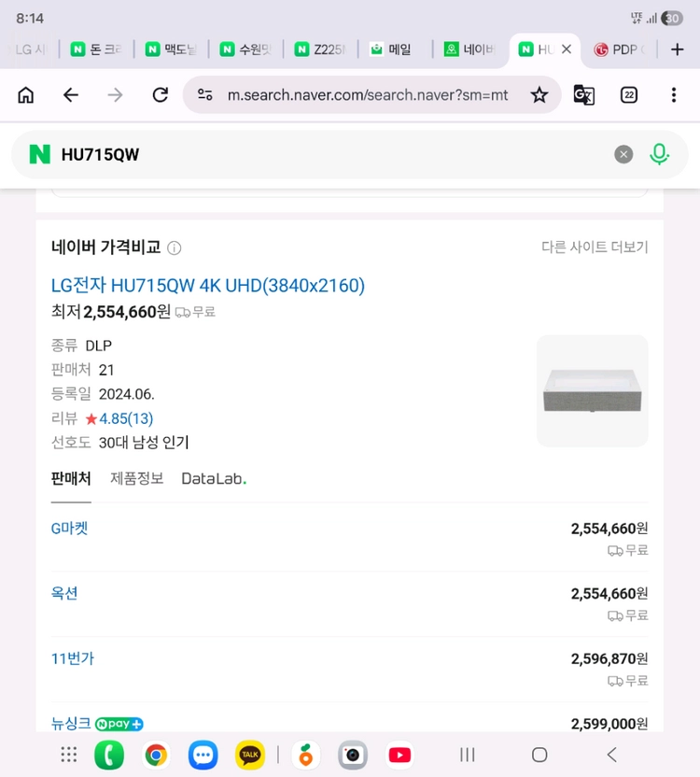Screen dimensions: 700x777
Task: Switch to the 메일 browser tab
Action: (x=395, y=49)
